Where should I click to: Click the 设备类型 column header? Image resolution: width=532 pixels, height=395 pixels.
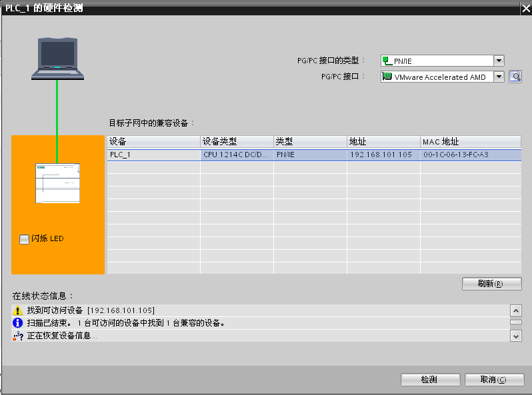pyautogui.click(x=237, y=141)
